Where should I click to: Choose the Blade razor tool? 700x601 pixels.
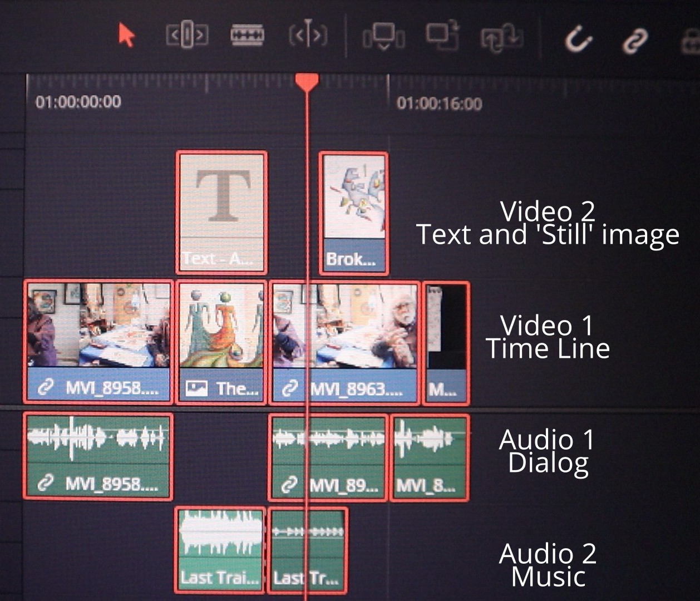click(x=247, y=36)
